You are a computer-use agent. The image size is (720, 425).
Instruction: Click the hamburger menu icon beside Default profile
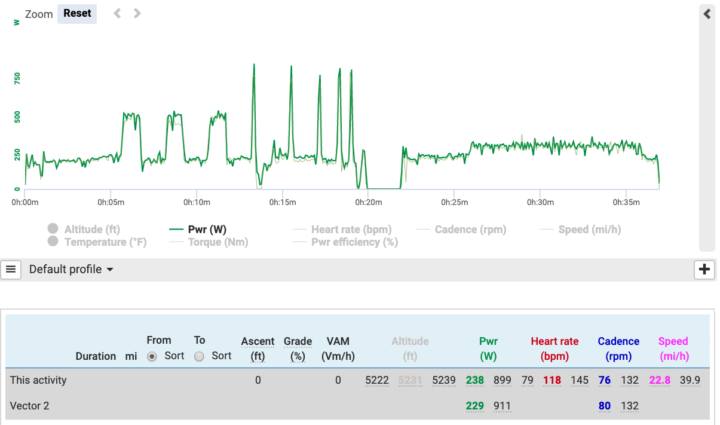click(11, 269)
